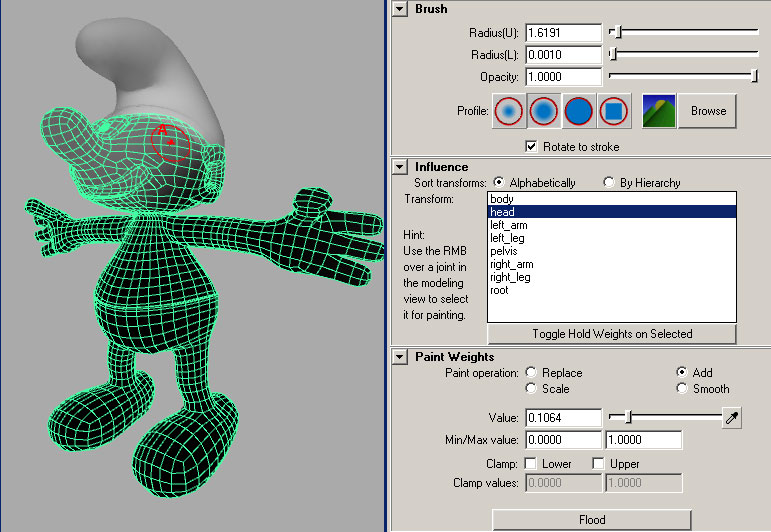This screenshot has width=771, height=532.
Task: Click Toggle Hold Weights on Selected
Action: click(x=611, y=334)
